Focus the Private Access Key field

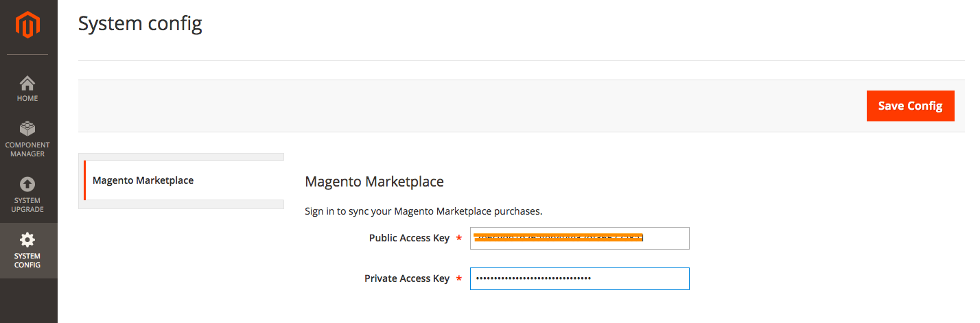[x=579, y=278]
